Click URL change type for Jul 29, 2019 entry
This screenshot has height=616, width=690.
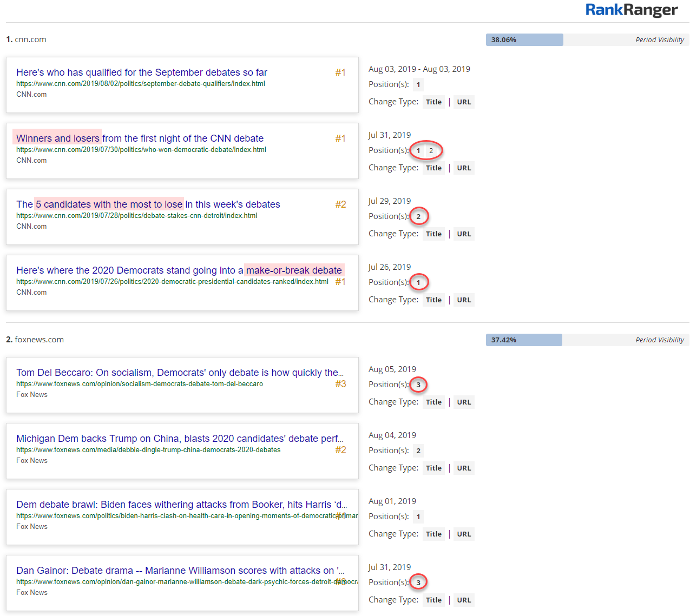point(464,234)
